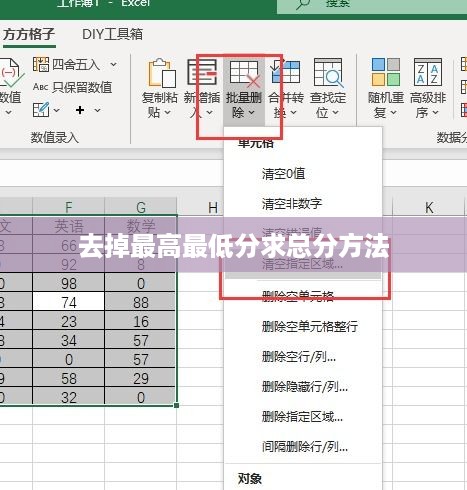Click the cell containing 16
The height and width of the screenshot is (490, 467).
click(141, 322)
